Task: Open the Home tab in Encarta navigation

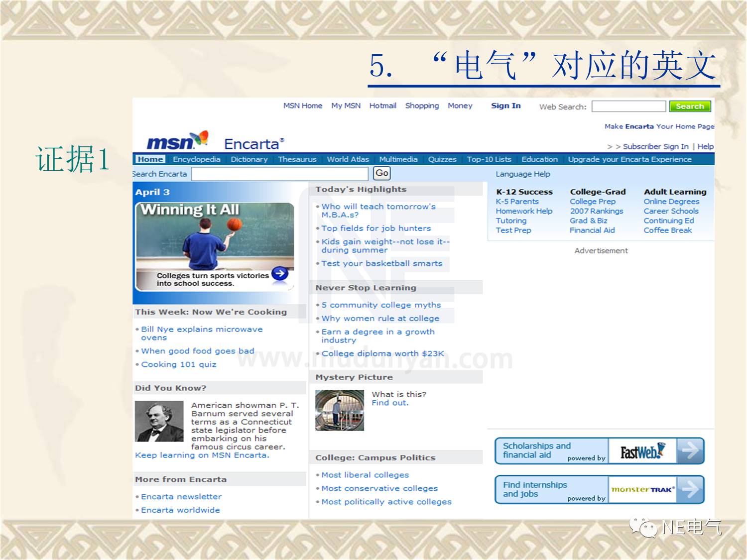Action: coord(150,159)
